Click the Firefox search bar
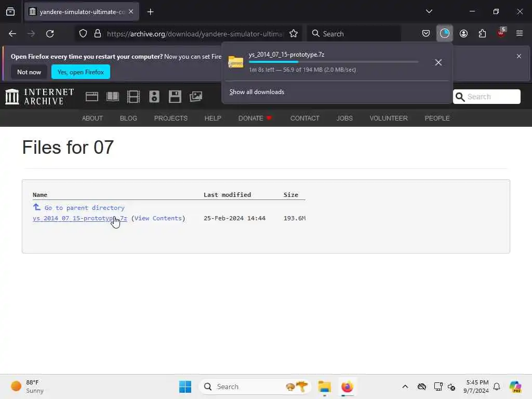The width and height of the screenshot is (532, 399). pyautogui.click(x=354, y=34)
